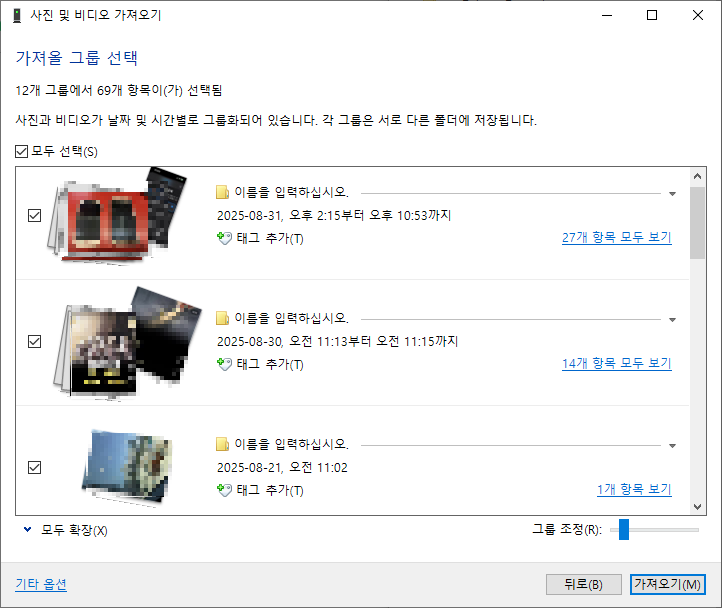Click 태그 추가(T) for the 2025-08-30 group
722x608 pixels.
[x=270, y=364]
